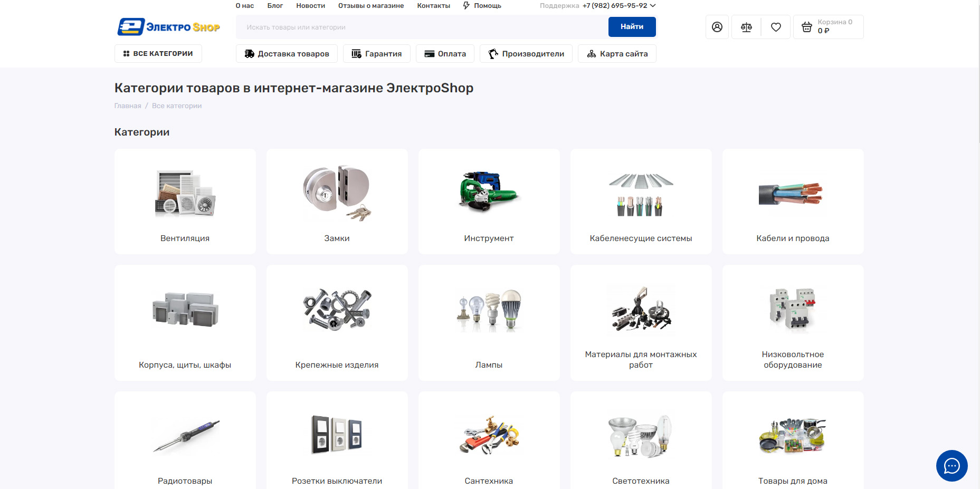Click the Розетки выключатели title
The image size is (980, 489).
(337, 481)
